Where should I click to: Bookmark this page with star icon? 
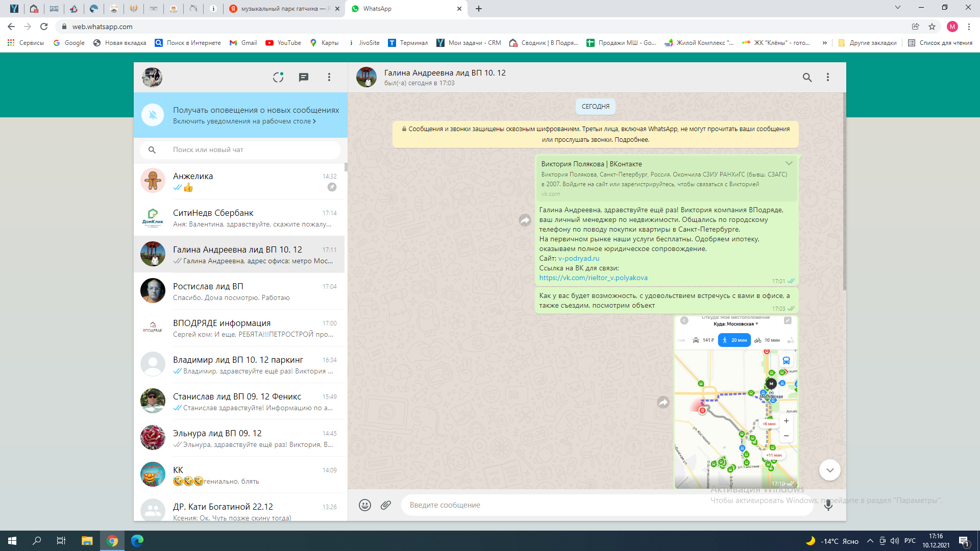point(932,27)
